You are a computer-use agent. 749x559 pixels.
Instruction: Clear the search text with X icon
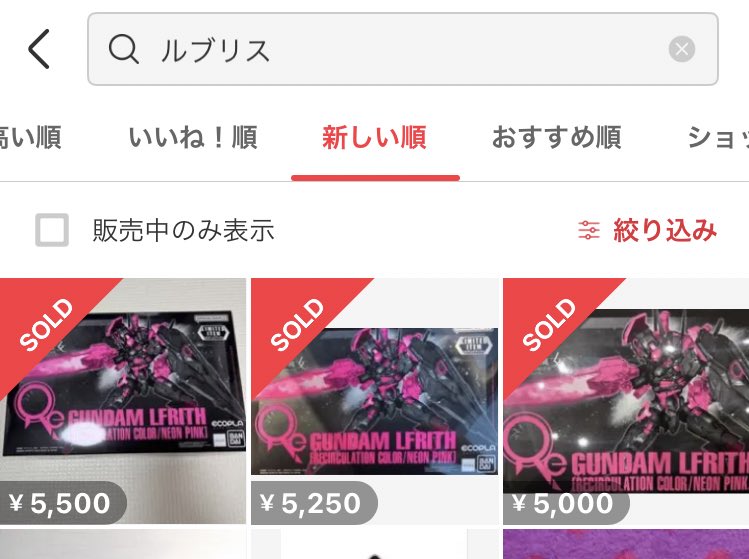click(682, 49)
